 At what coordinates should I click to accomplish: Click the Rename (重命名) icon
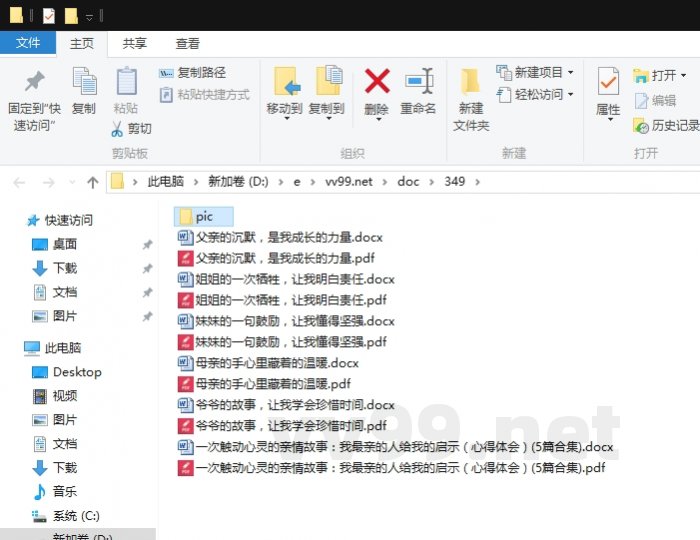[x=419, y=81]
